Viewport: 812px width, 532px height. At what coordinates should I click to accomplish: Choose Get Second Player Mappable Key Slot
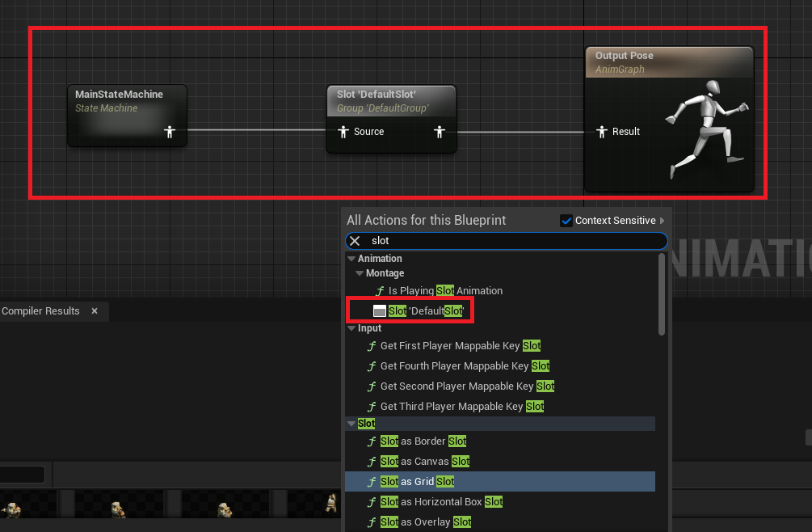click(467, 386)
